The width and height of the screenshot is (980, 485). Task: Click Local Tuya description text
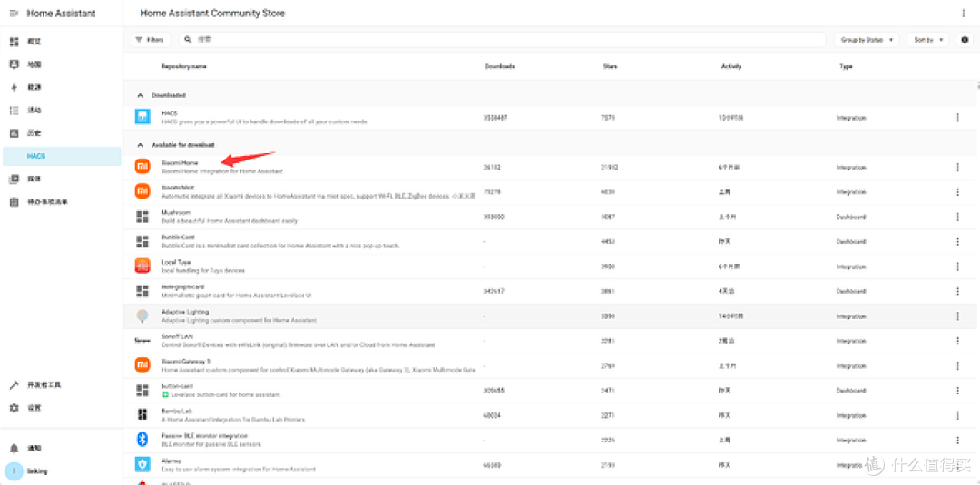point(203,271)
